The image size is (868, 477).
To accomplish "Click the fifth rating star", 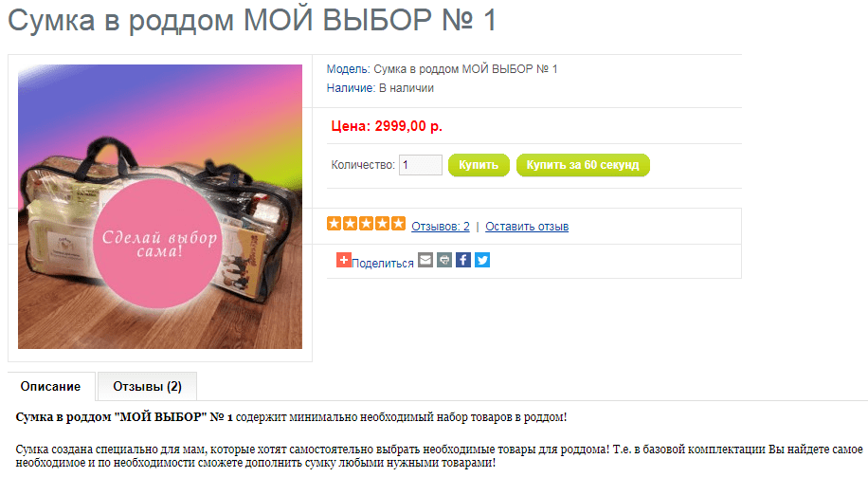I will [x=399, y=223].
